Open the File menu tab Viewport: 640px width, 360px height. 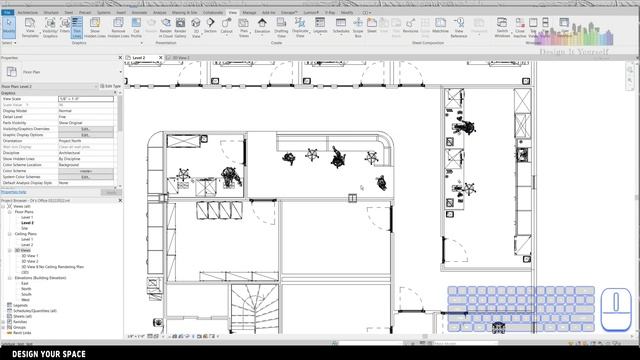point(7,12)
